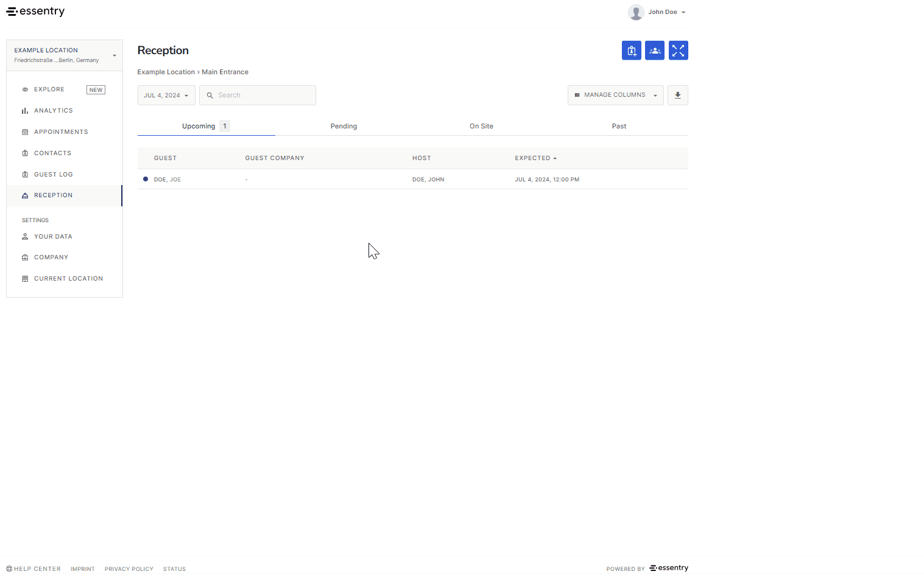
Task: Click the John Doe avatar picture
Action: (636, 12)
